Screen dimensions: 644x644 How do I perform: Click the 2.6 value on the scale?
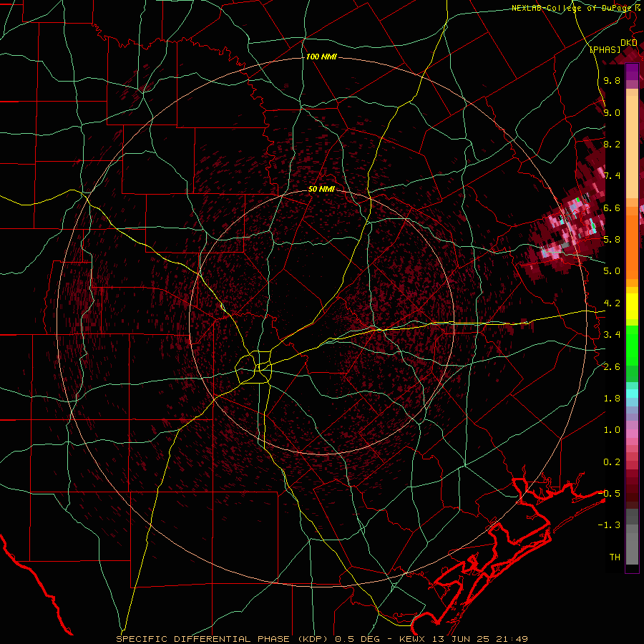[x=612, y=367]
